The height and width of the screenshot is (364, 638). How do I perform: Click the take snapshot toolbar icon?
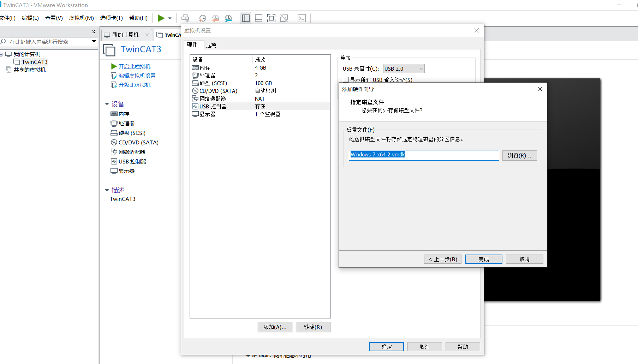click(203, 18)
